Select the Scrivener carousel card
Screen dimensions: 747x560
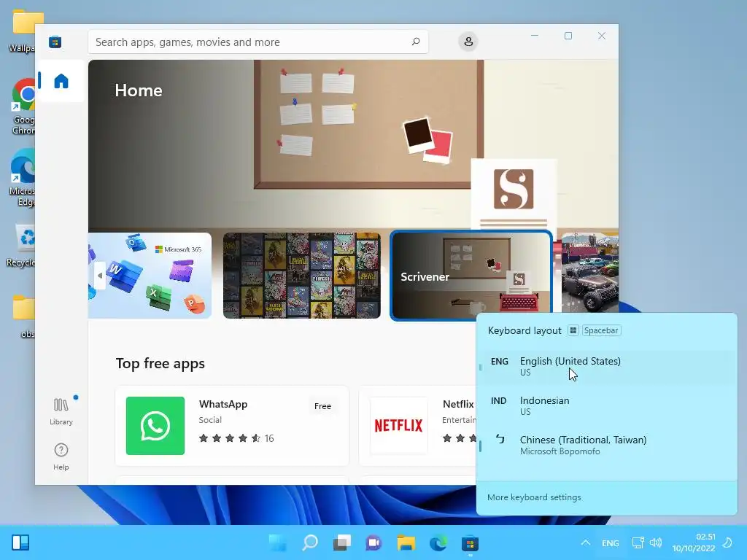[471, 275]
